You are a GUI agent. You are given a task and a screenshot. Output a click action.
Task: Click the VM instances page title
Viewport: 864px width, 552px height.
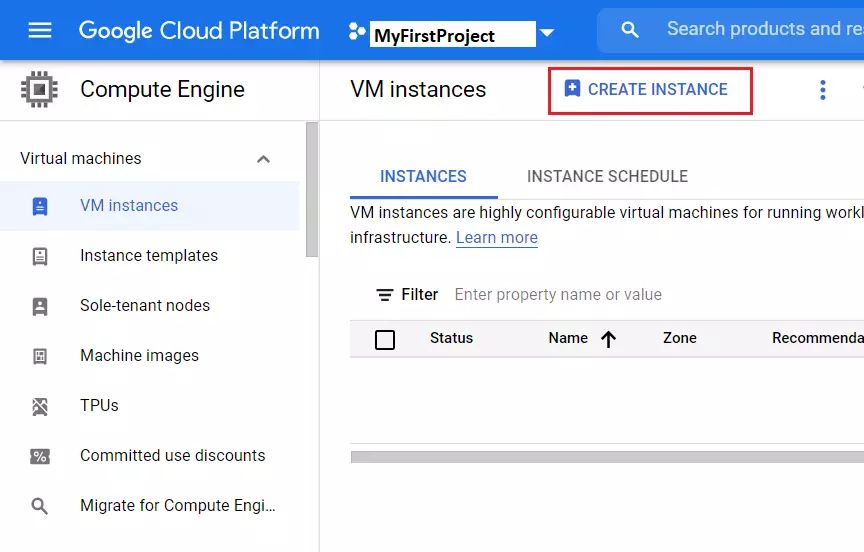click(x=418, y=89)
